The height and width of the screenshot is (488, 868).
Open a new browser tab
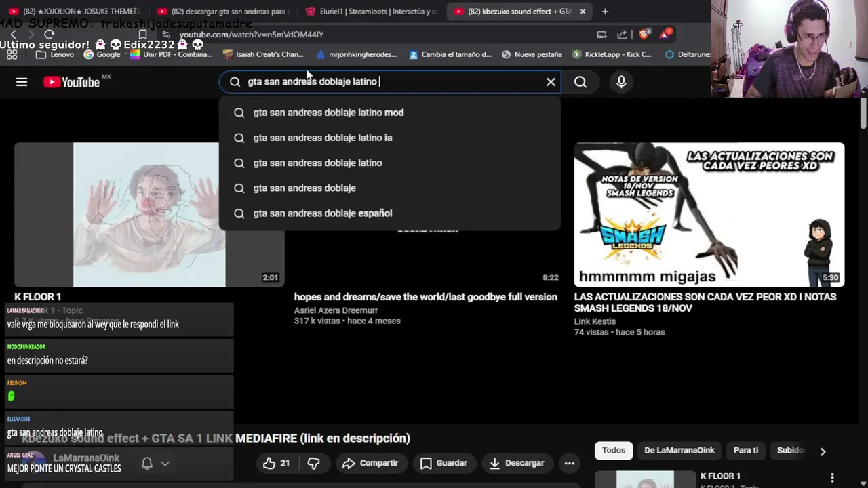pos(605,12)
